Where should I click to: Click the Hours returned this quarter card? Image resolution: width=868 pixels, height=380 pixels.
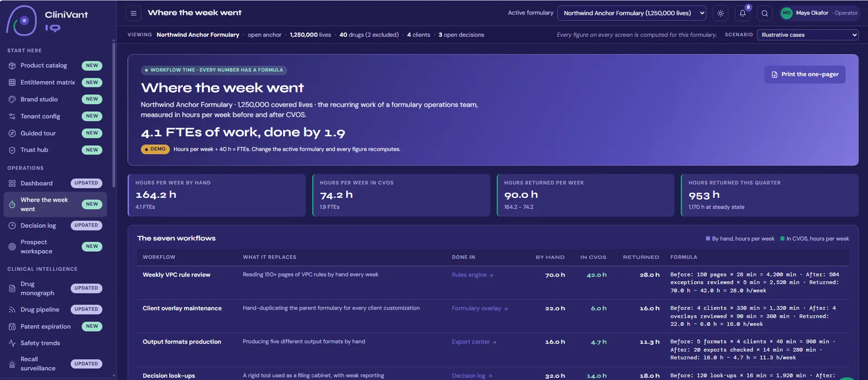pyautogui.click(x=770, y=195)
